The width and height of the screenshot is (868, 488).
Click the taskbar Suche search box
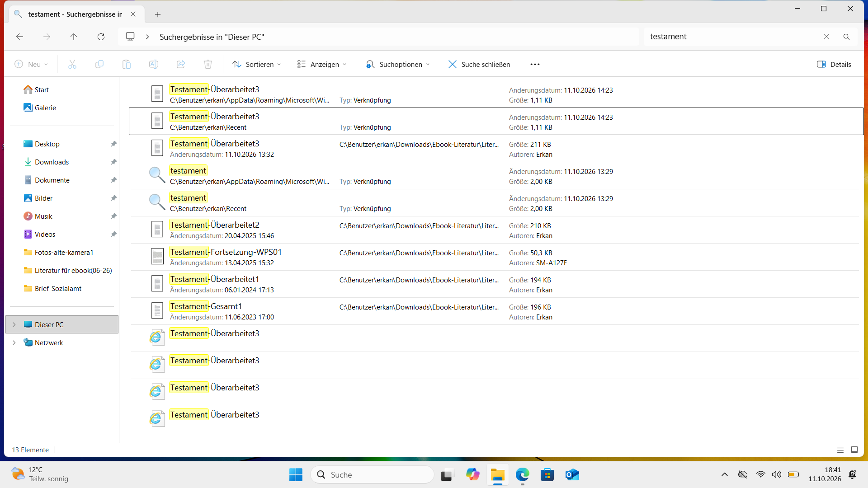(372, 474)
